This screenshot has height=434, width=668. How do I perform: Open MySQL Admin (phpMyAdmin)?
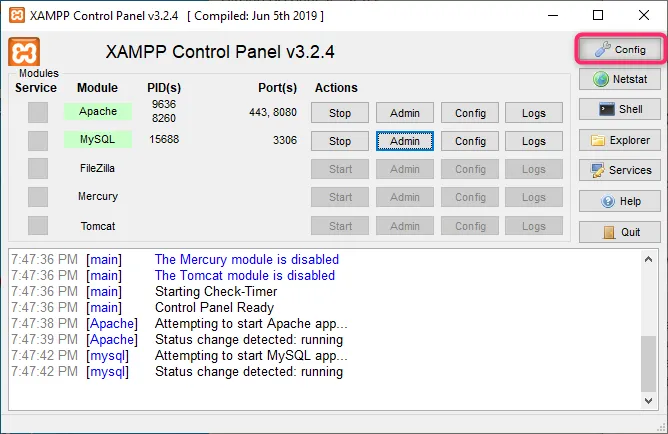tap(405, 141)
